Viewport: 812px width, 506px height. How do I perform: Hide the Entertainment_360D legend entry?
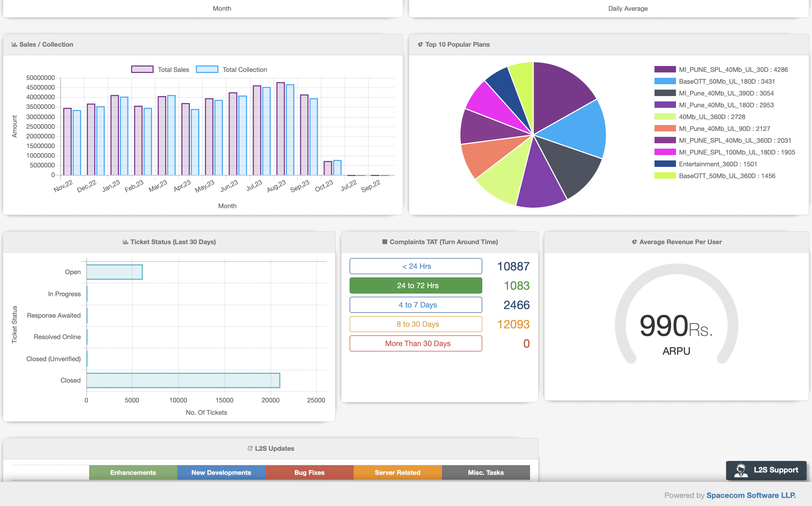[x=706, y=164]
